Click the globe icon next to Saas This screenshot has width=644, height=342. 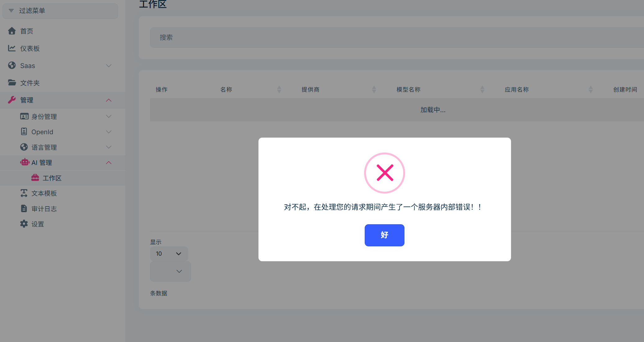[x=12, y=65]
